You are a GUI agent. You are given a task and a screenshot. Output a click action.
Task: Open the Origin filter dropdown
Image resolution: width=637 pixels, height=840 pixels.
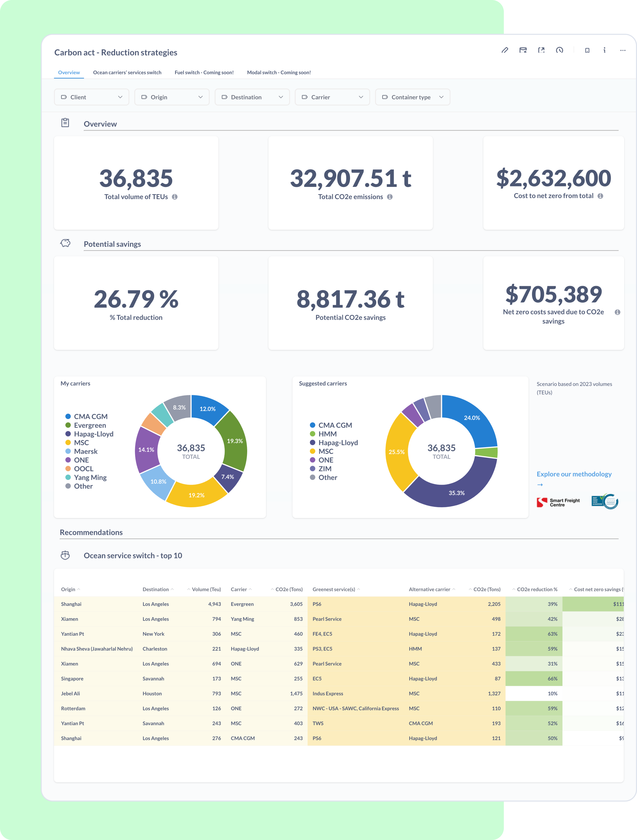[x=172, y=97]
